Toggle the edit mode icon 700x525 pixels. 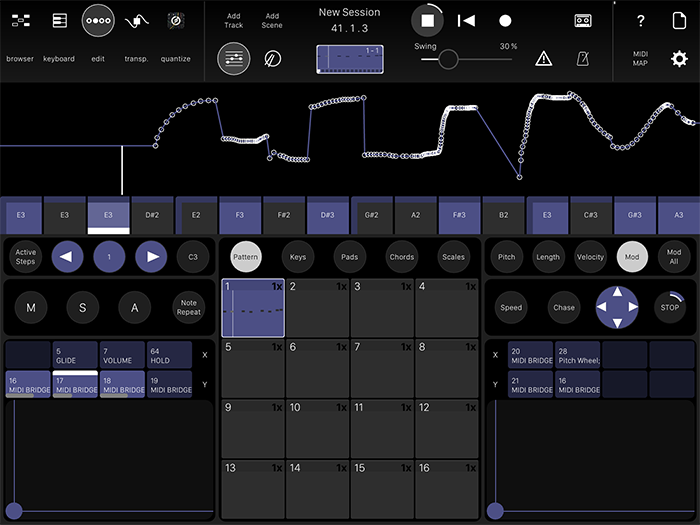pos(98,21)
